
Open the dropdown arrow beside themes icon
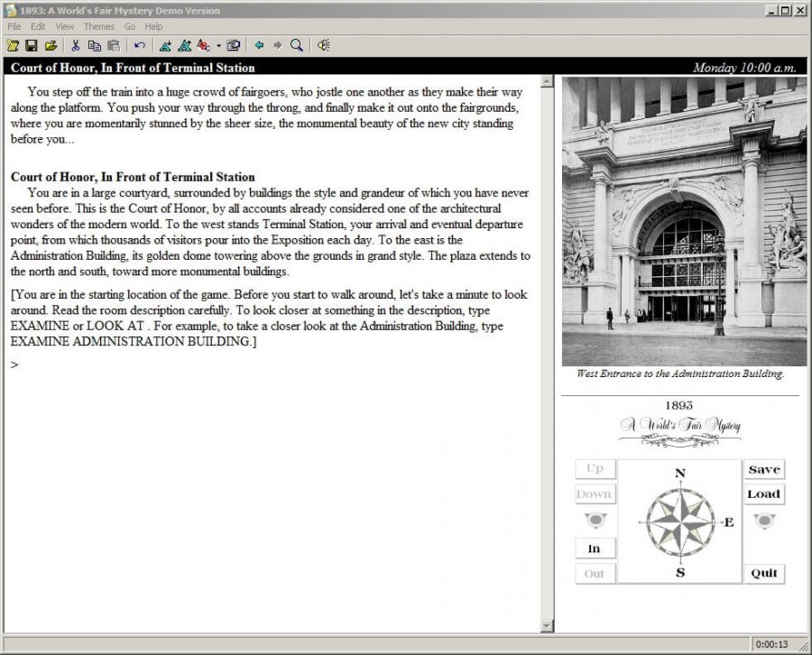point(218,46)
